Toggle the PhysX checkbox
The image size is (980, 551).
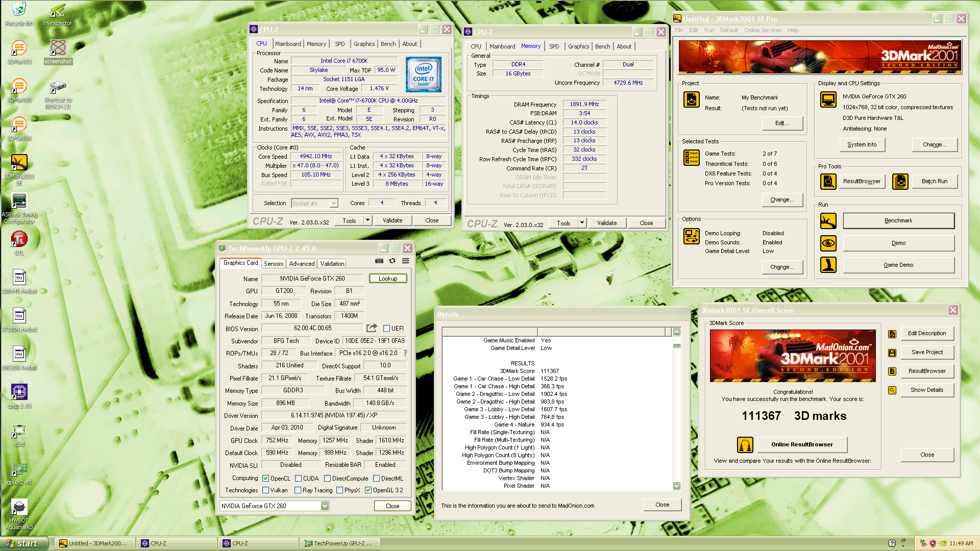(339, 490)
